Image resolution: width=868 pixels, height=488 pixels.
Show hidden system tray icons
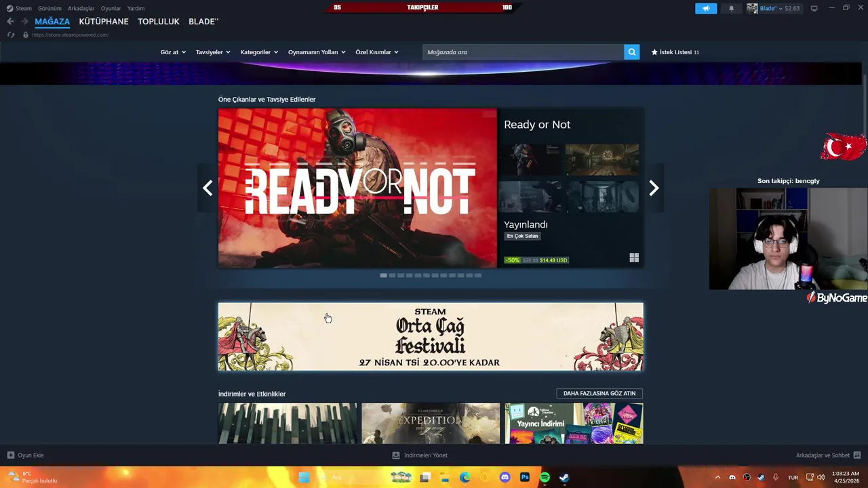pos(717,477)
